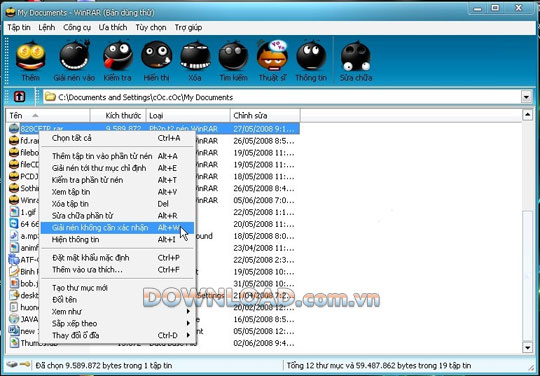Click the key icon in status bar
The height and width of the screenshot is (376, 540).
click(x=25, y=365)
